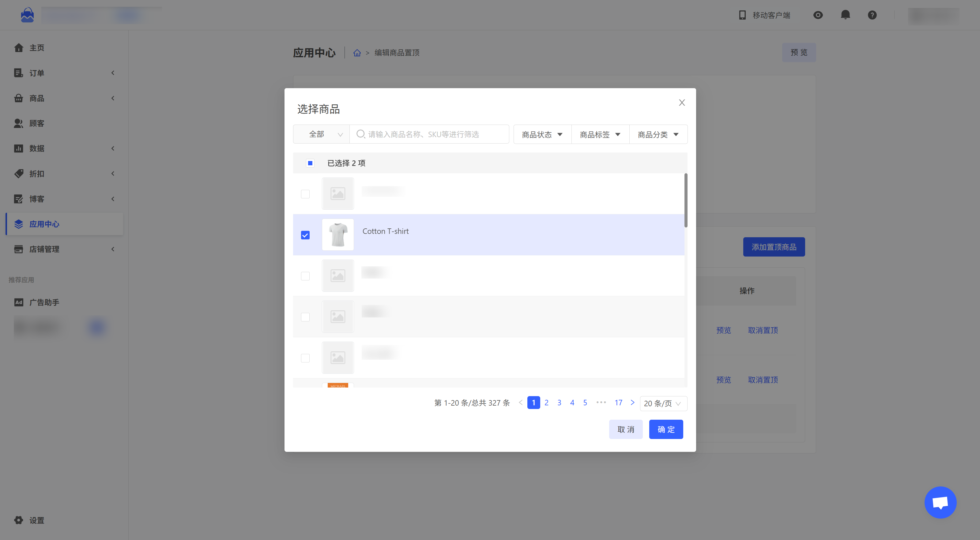Image resolution: width=980 pixels, height=540 pixels.
Task: Click the home breadcrumb icon
Action: (x=357, y=53)
